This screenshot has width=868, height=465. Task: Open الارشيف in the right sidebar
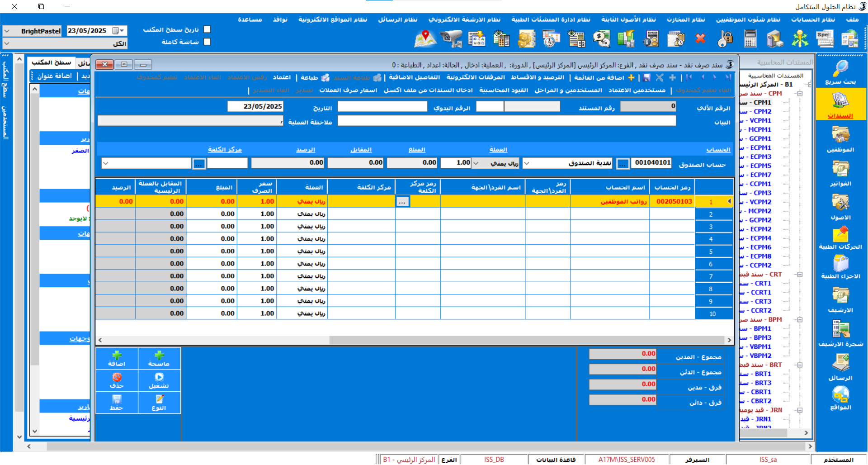[840, 300]
